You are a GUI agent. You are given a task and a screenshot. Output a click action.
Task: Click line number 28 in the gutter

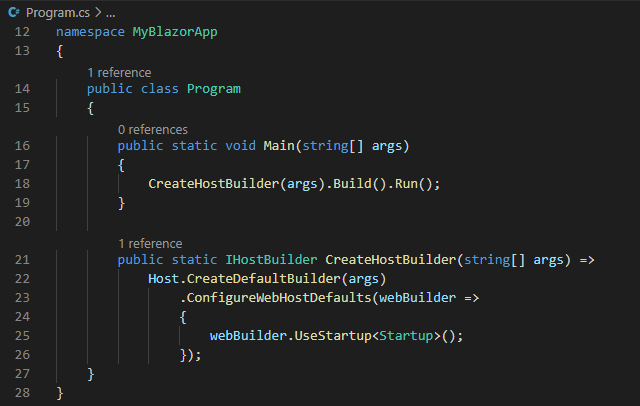[22, 393]
